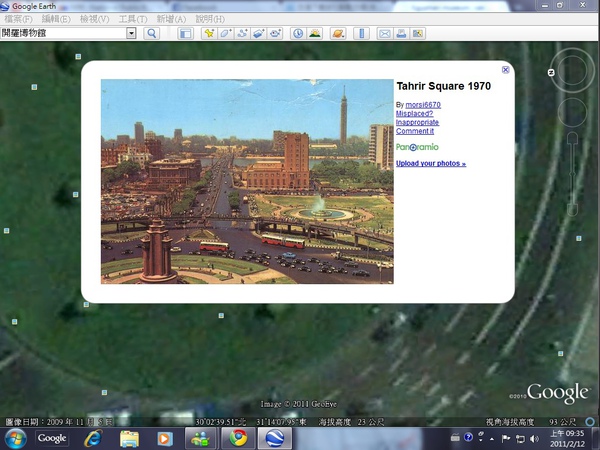Close the Tahrir Square photo balloon
Viewport: 600px width, 450px height.
(x=505, y=70)
